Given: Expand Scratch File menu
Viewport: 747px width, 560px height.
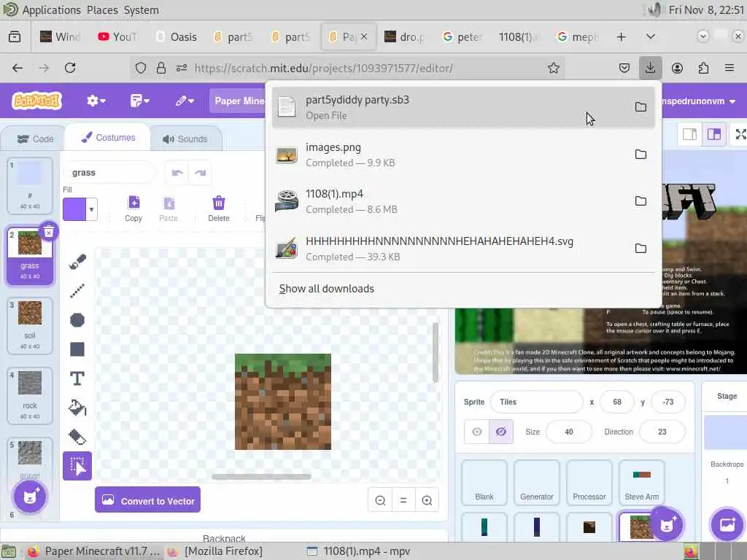Looking at the screenshot, I should [x=139, y=101].
